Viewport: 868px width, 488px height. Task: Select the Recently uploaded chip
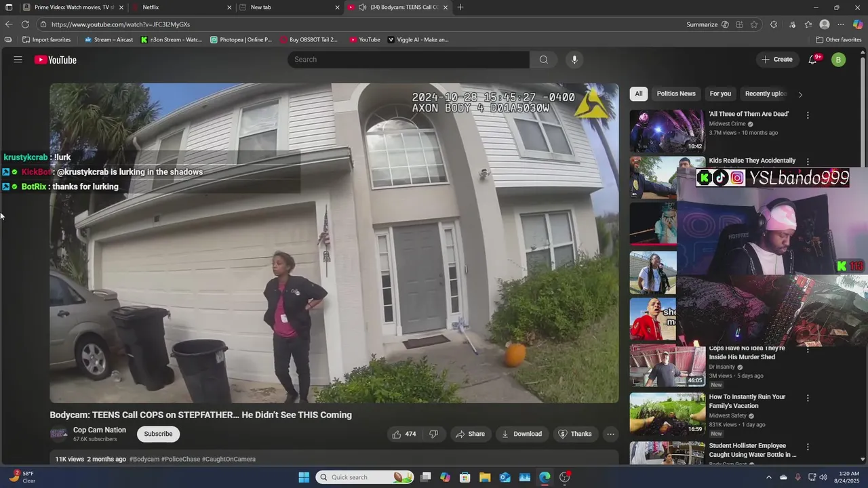(766, 94)
